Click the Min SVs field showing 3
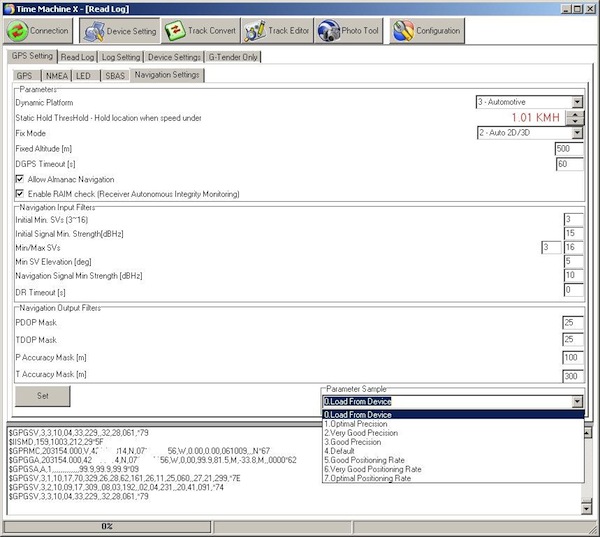 tap(551, 247)
